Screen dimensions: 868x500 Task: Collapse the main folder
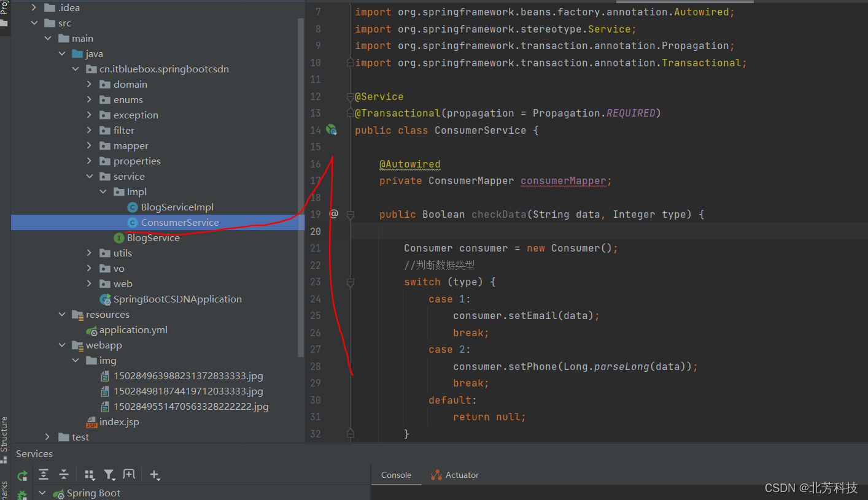(48, 39)
